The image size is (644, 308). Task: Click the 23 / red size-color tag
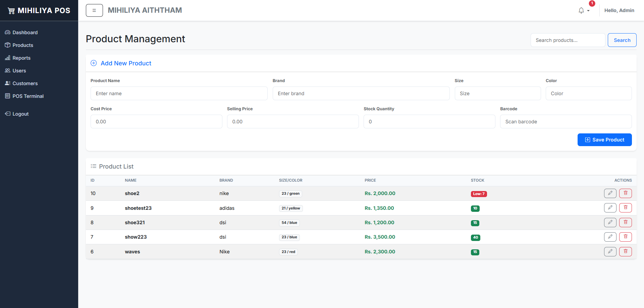pos(288,252)
